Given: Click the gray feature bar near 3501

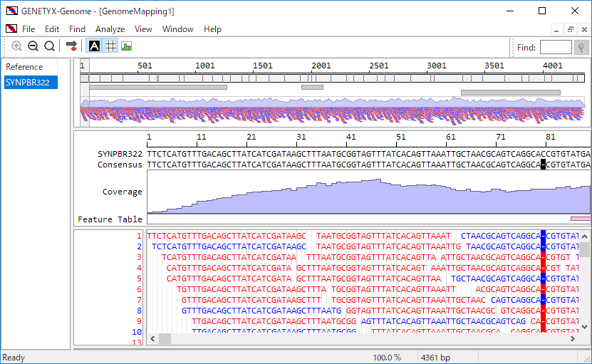Looking at the screenshot, I should 511,93.
